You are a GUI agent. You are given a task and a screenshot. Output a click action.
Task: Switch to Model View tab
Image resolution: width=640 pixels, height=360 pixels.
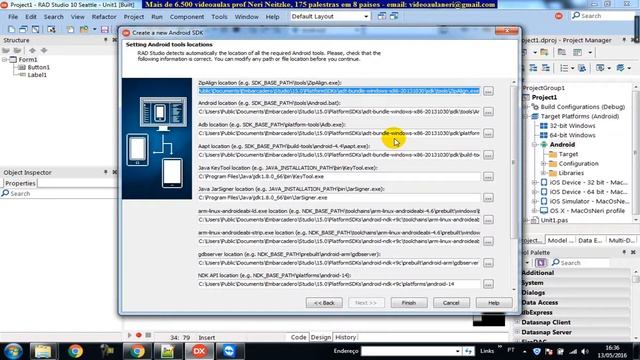tap(560, 240)
